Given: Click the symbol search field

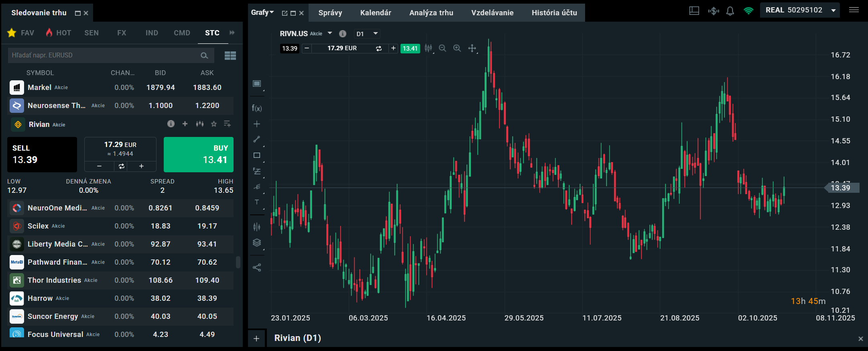Looking at the screenshot, I should [104, 55].
